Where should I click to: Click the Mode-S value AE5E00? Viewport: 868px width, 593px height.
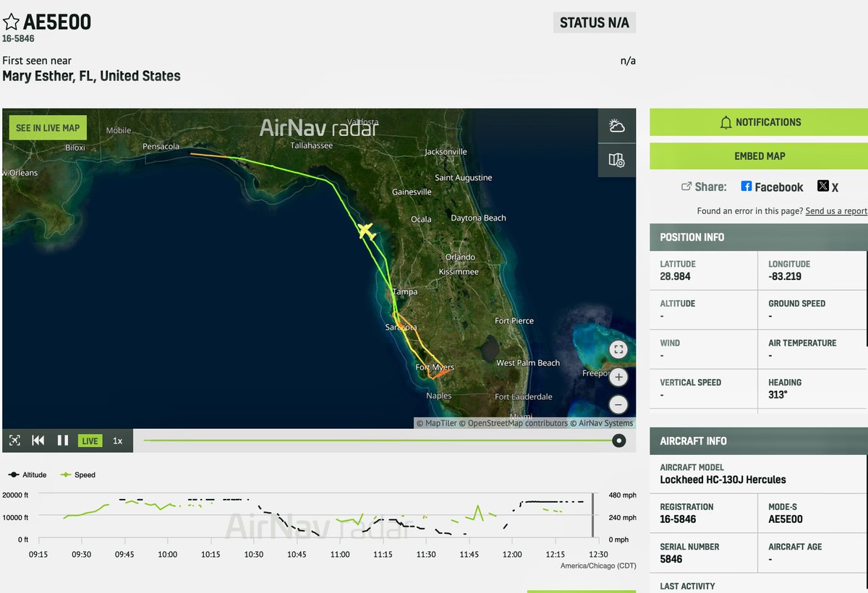[x=786, y=519]
